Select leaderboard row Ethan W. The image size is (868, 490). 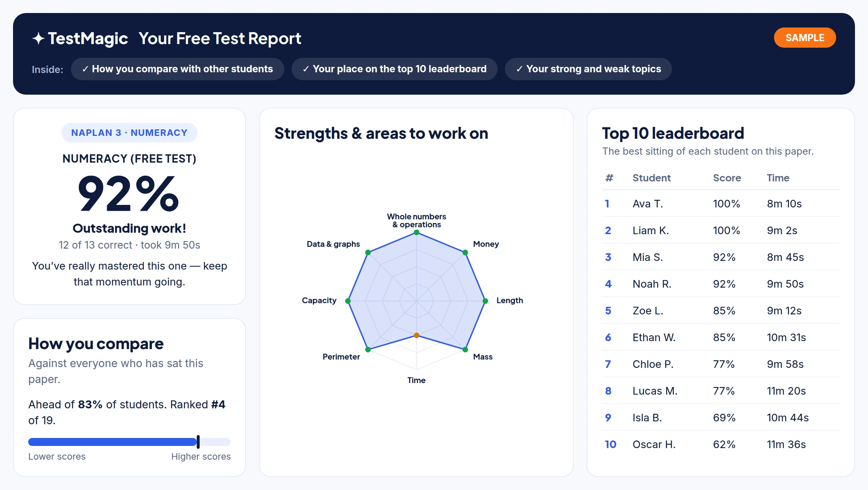click(720, 337)
